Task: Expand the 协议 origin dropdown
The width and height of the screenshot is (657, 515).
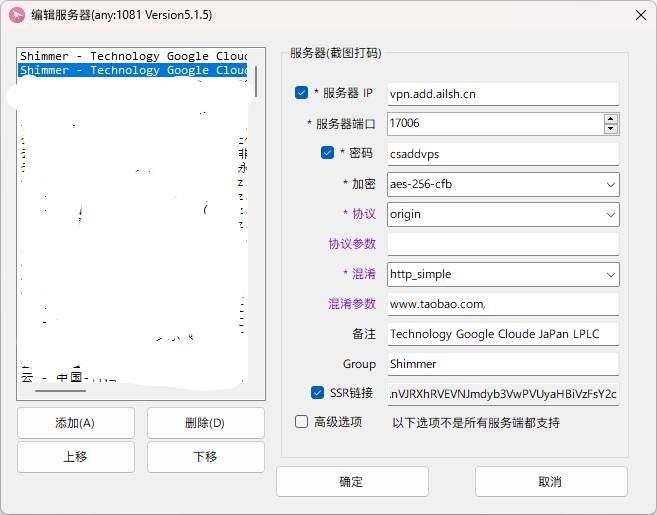Action: [x=610, y=214]
